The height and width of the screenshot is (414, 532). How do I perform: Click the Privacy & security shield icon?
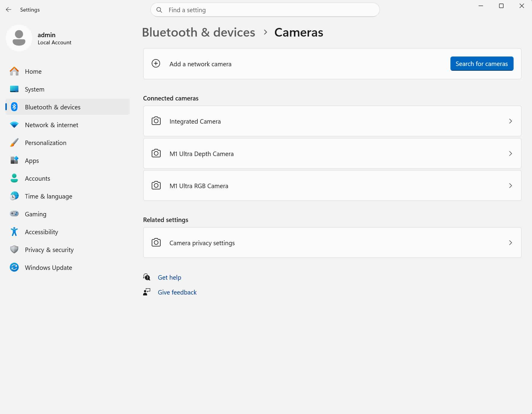tap(14, 250)
